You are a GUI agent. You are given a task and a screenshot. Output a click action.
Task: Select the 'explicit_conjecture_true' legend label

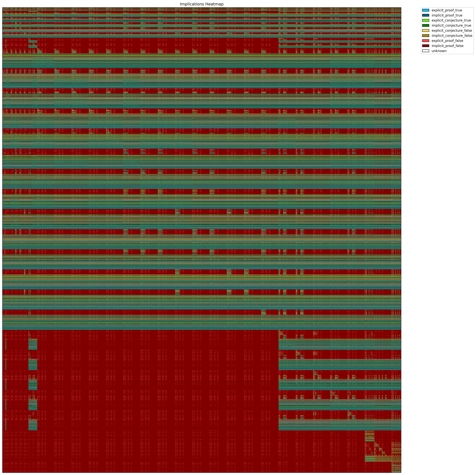pyautogui.click(x=451, y=20)
